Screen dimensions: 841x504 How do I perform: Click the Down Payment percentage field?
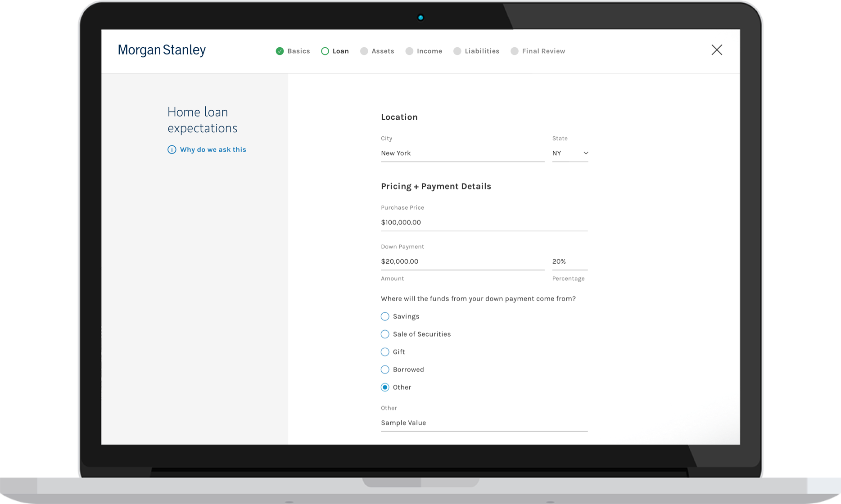pos(570,262)
